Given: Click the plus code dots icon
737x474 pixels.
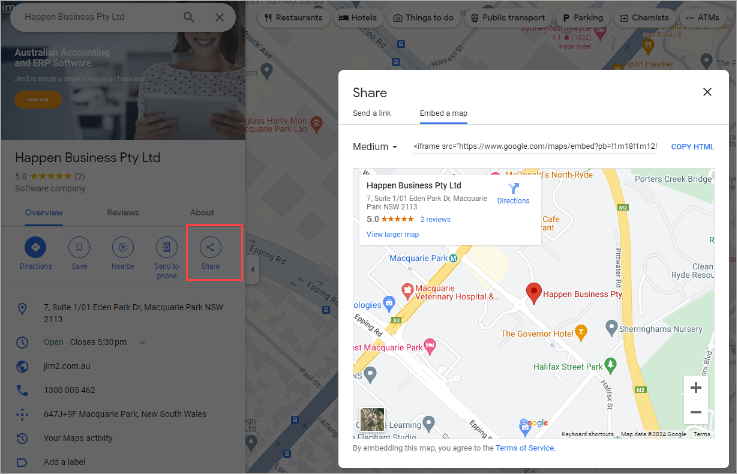Looking at the screenshot, I should [x=22, y=414].
